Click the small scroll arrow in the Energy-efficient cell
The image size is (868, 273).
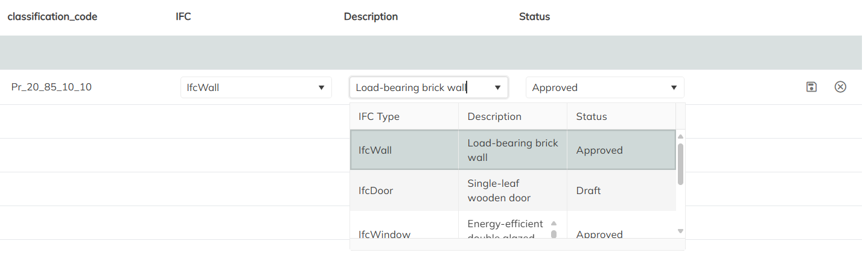click(x=554, y=223)
